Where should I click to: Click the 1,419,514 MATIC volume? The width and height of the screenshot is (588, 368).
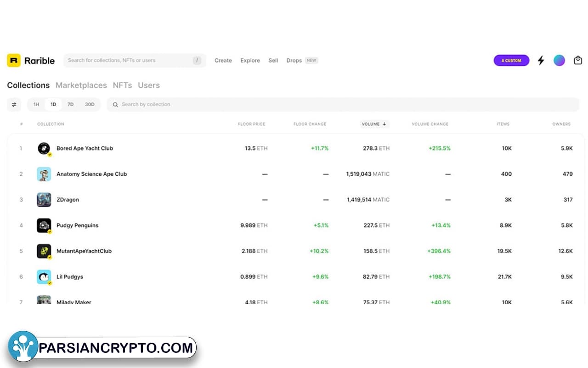[x=368, y=200]
